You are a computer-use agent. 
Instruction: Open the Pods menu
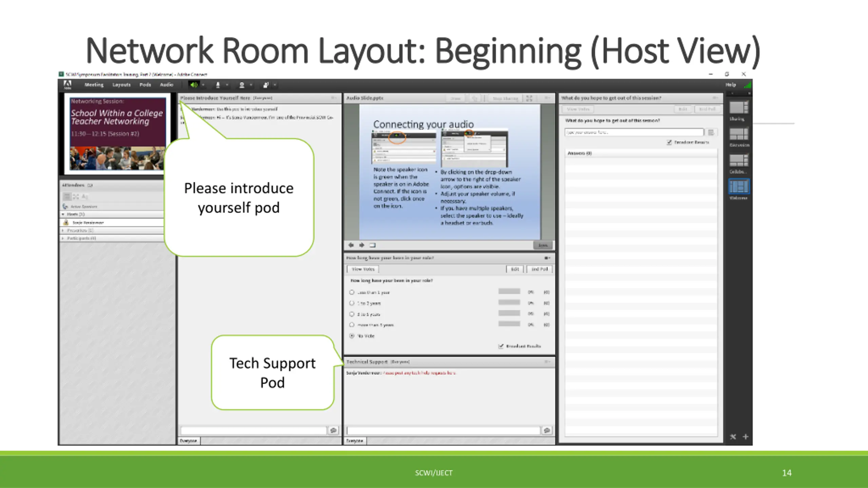[x=145, y=85]
